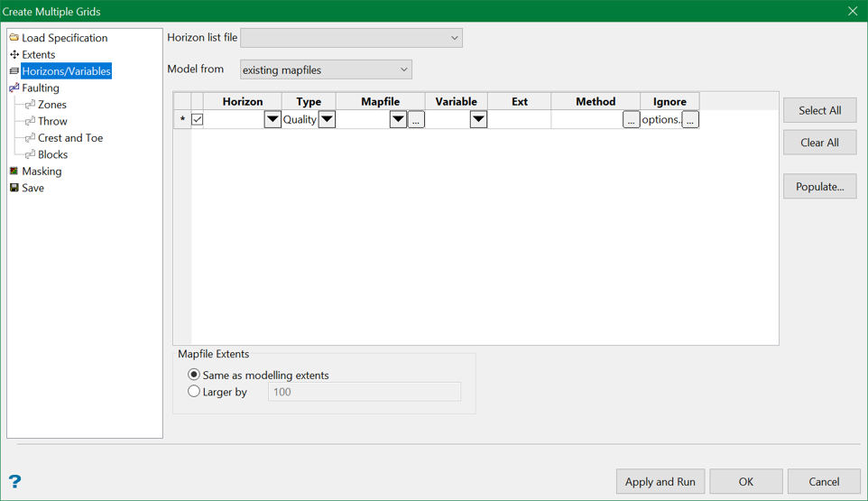Go to the Throw tree item
Screen dimensions: 868x501
click(x=52, y=121)
